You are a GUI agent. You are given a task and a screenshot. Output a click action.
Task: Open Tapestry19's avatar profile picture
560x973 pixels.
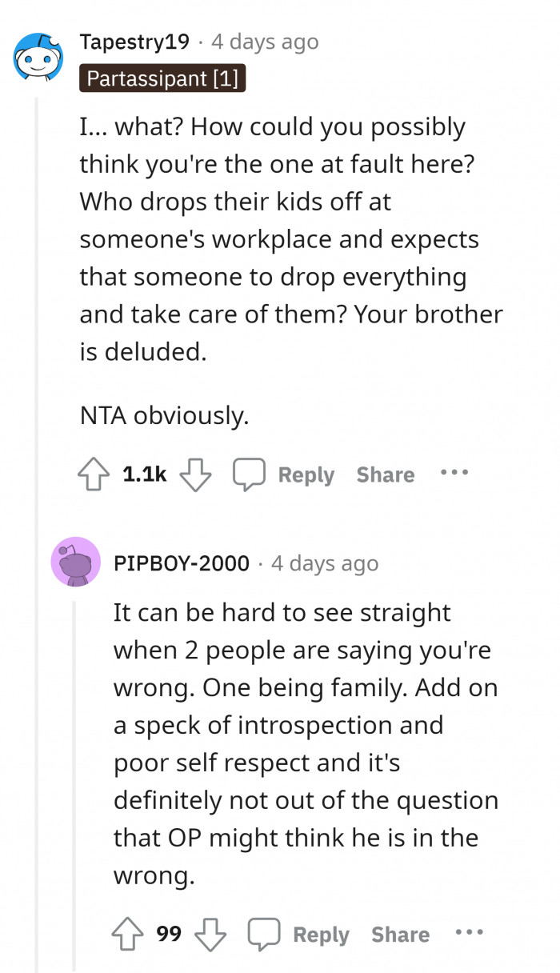[x=40, y=58]
